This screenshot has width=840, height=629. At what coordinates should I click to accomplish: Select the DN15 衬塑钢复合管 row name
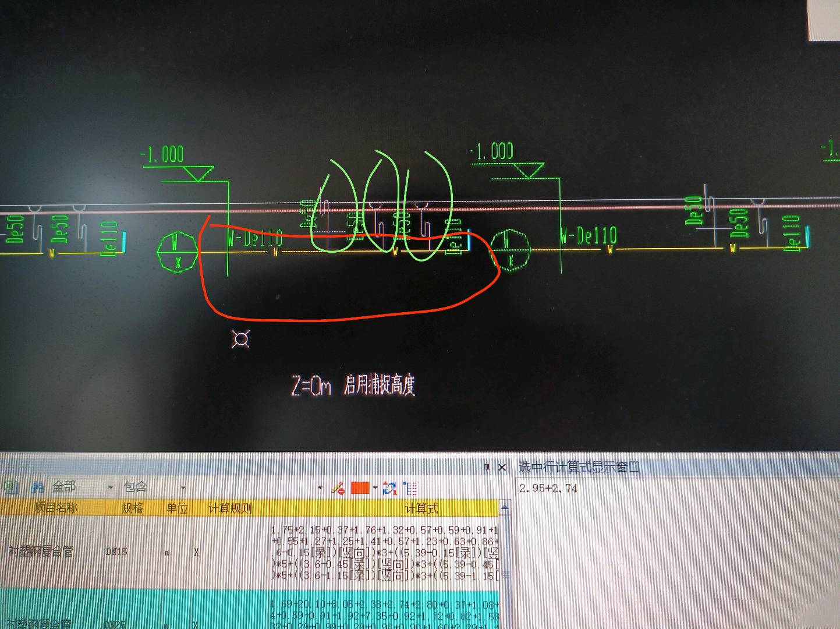[x=41, y=551]
